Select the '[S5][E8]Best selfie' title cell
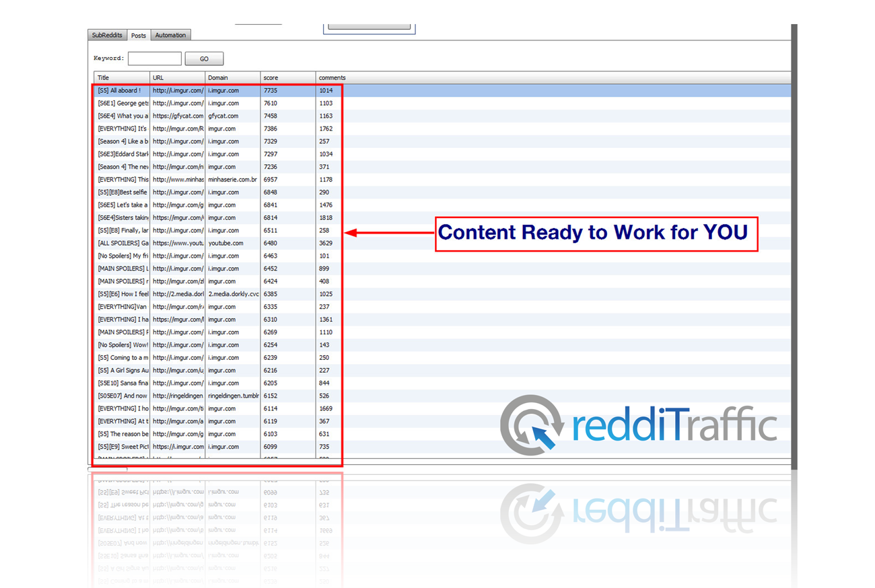 [x=122, y=192]
